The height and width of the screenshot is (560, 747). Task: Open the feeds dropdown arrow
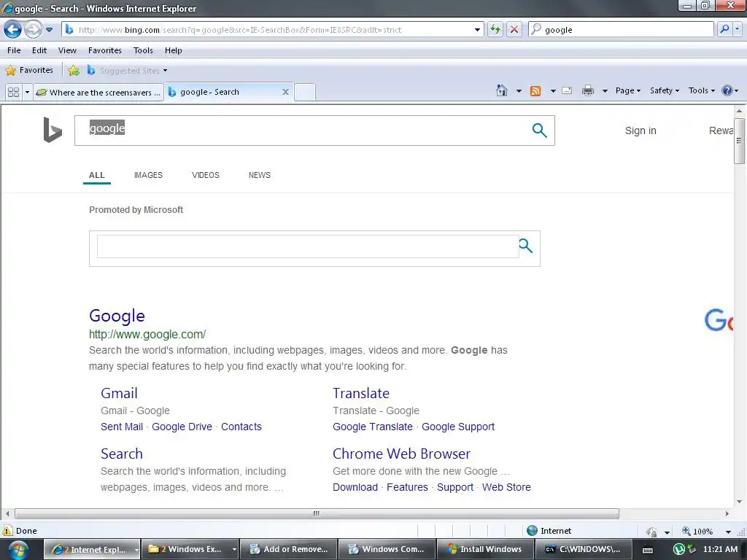553,91
